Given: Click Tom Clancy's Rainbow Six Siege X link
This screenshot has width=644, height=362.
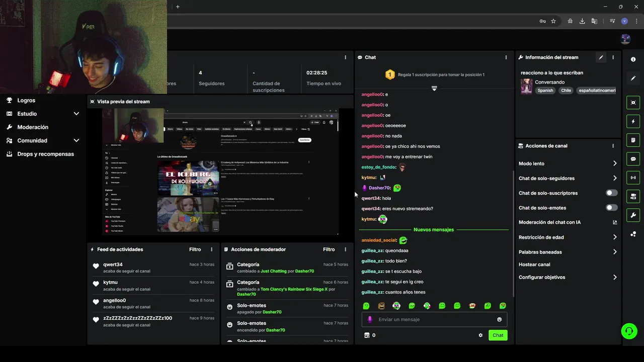Looking at the screenshot, I should pos(294,289).
